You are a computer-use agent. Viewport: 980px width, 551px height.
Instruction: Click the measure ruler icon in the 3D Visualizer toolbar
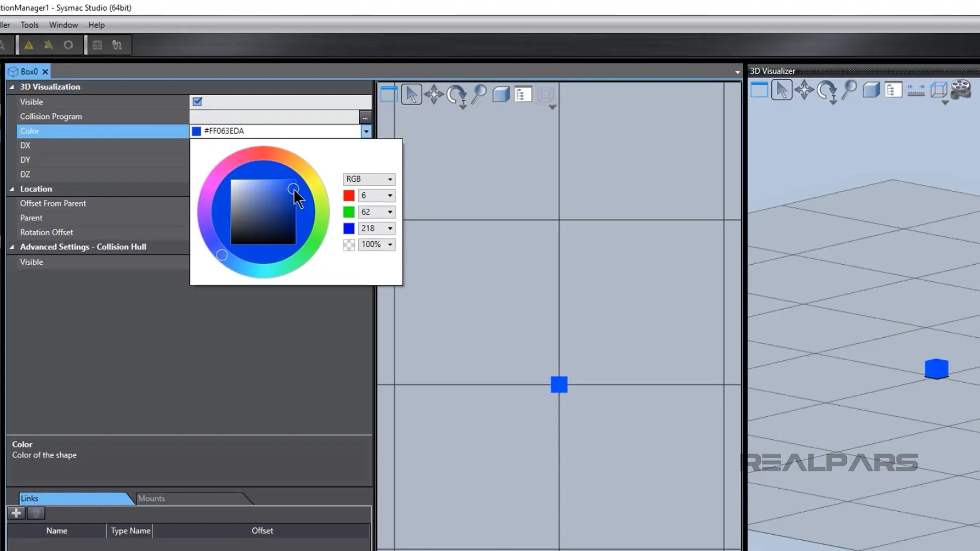tap(916, 91)
